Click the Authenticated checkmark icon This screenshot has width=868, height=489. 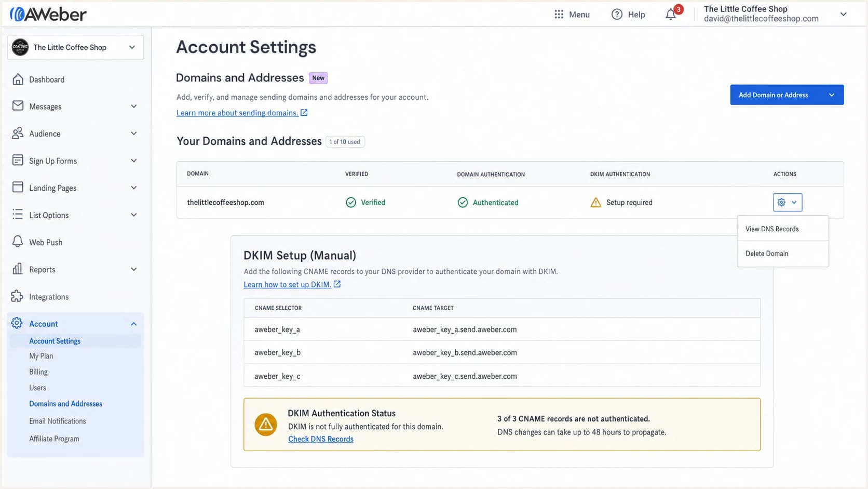click(x=463, y=202)
